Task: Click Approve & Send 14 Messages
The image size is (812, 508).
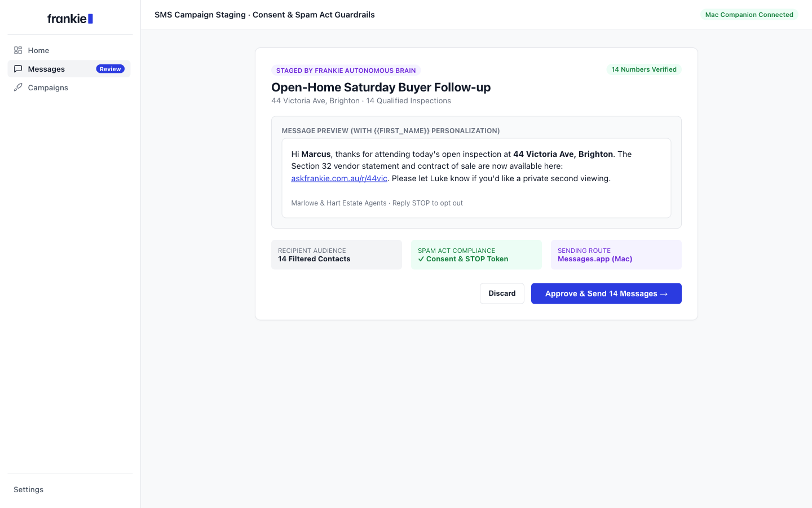Action: [606, 294]
